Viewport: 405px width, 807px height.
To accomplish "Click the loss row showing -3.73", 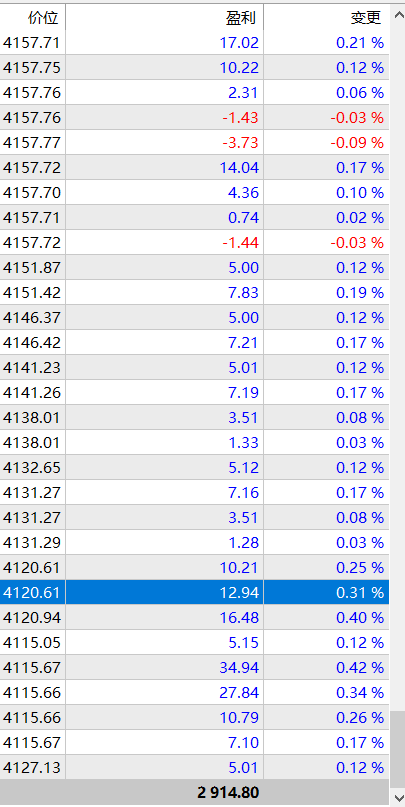I will point(195,143).
